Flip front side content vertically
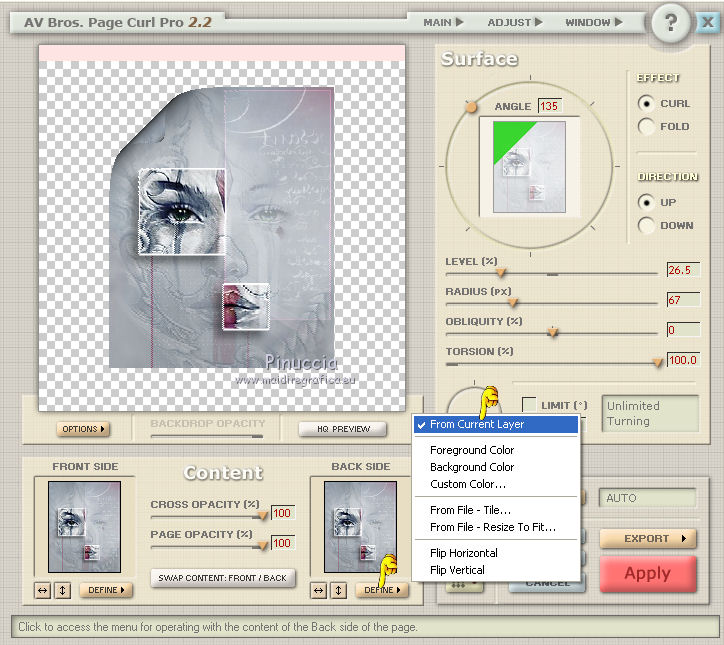 (x=63, y=590)
